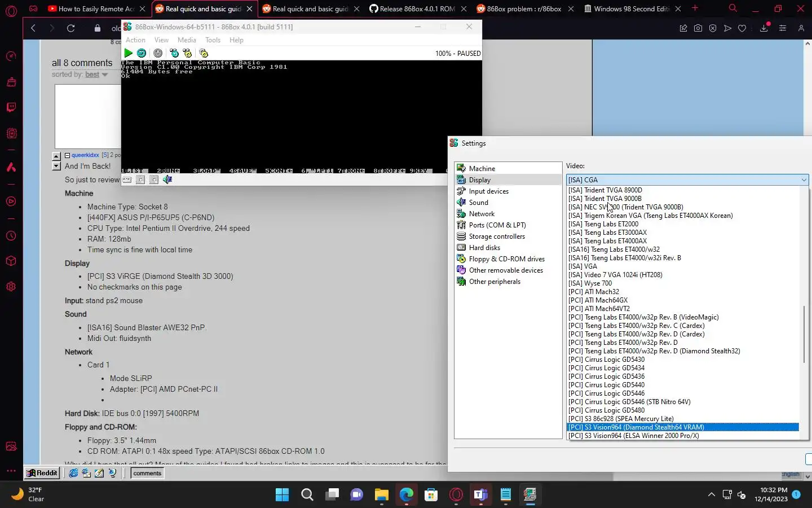Open the Media menu in 86Box
Viewport: 812px width, 508px height.
(187, 40)
